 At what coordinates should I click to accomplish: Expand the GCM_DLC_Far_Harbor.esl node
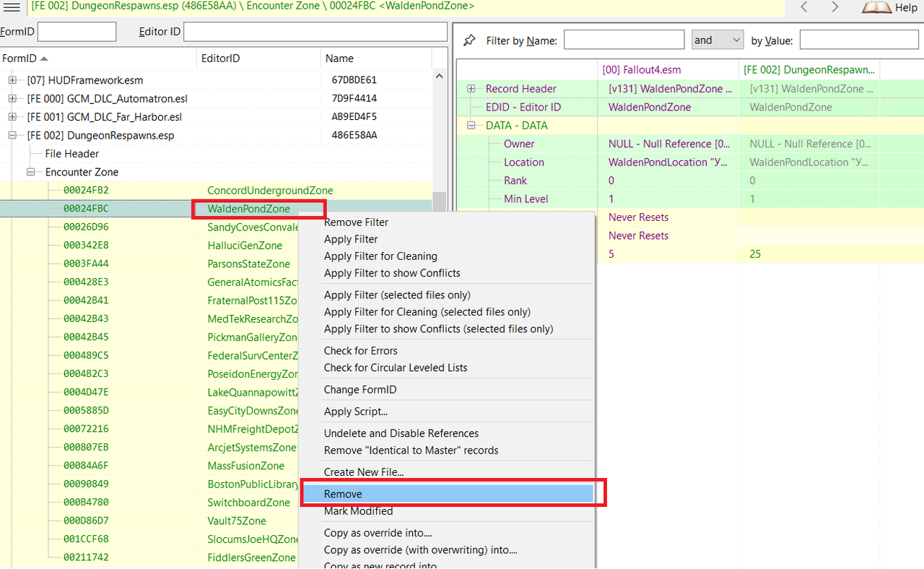[x=12, y=117]
